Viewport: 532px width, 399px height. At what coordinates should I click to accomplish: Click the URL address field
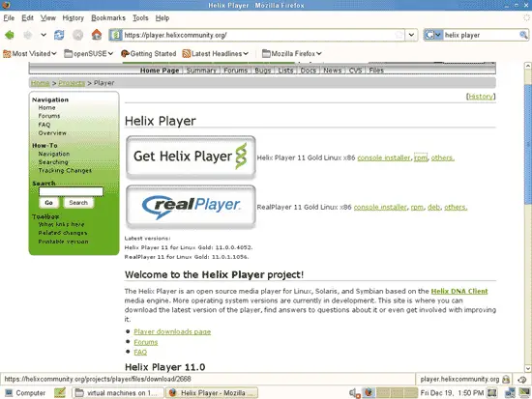coord(258,35)
